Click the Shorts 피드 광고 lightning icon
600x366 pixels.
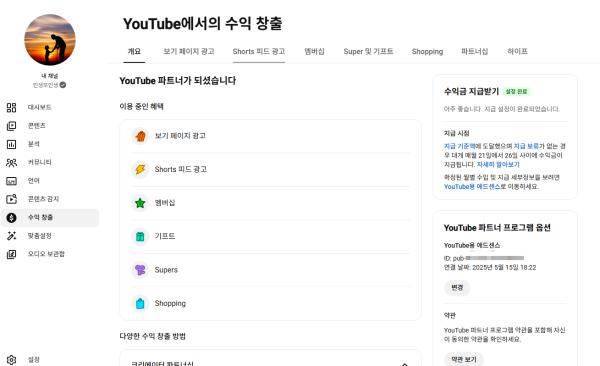point(140,169)
